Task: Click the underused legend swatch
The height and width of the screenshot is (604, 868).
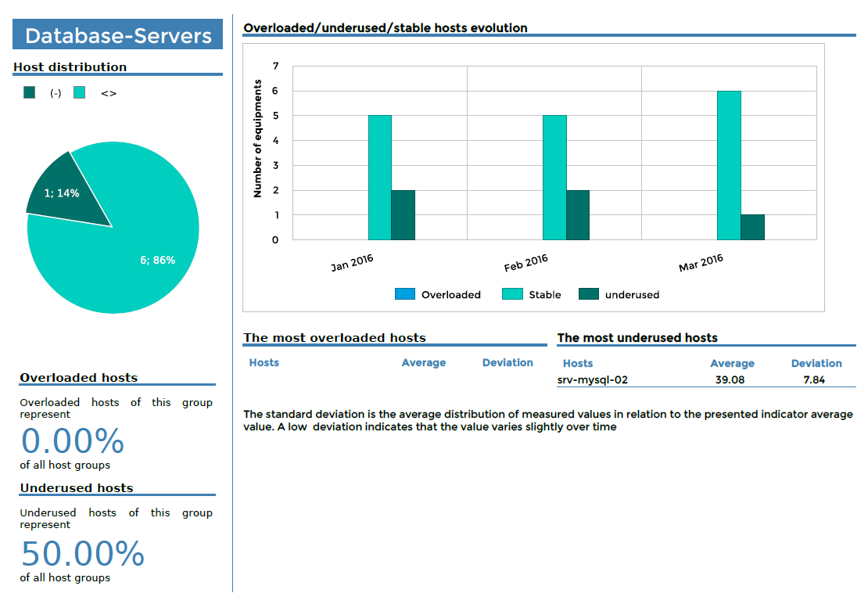Action: point(589,294)
